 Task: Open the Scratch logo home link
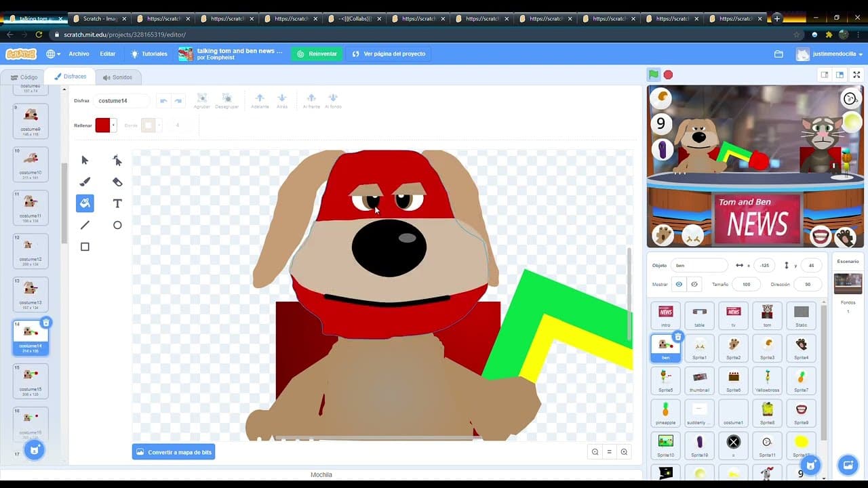pos(21,54)
